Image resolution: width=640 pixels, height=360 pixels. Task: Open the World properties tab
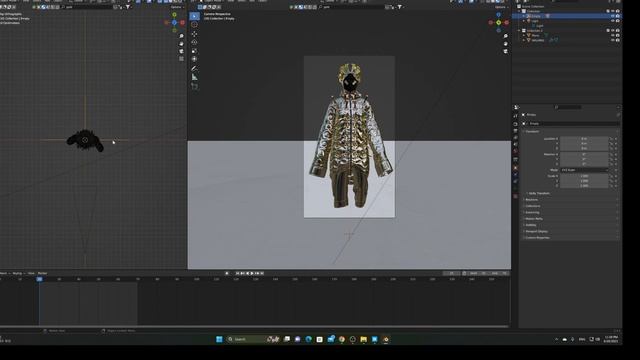click(x=516, y=152)
